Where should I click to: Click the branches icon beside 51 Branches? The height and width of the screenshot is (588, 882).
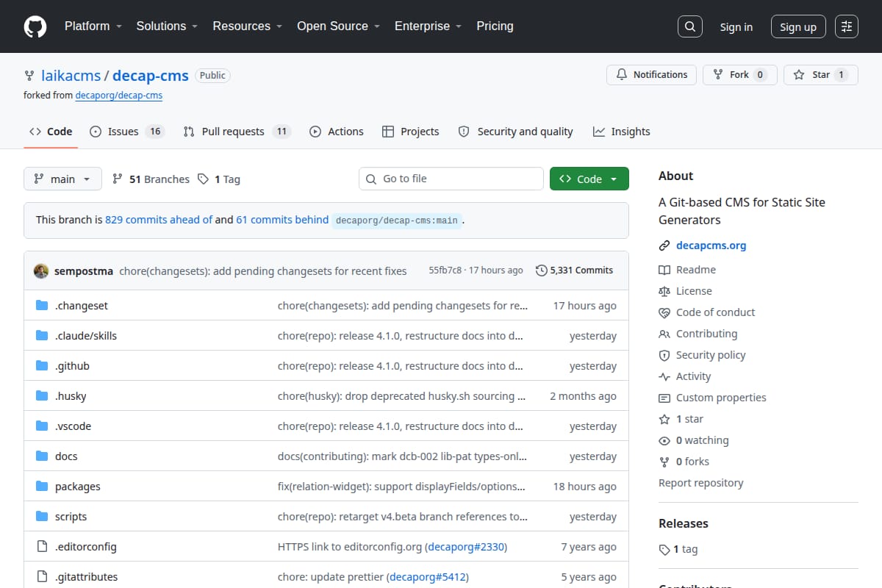[118, 179]
